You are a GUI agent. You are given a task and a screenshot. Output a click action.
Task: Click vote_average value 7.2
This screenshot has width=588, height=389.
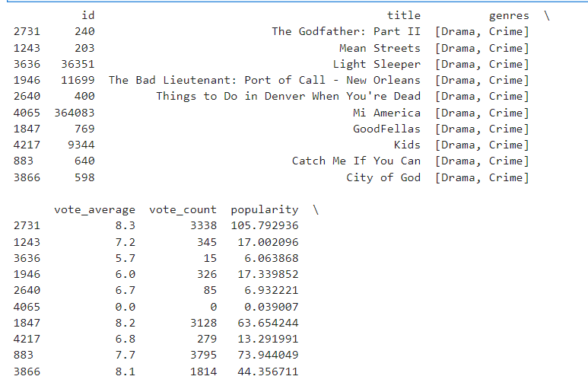pos(126,242)
